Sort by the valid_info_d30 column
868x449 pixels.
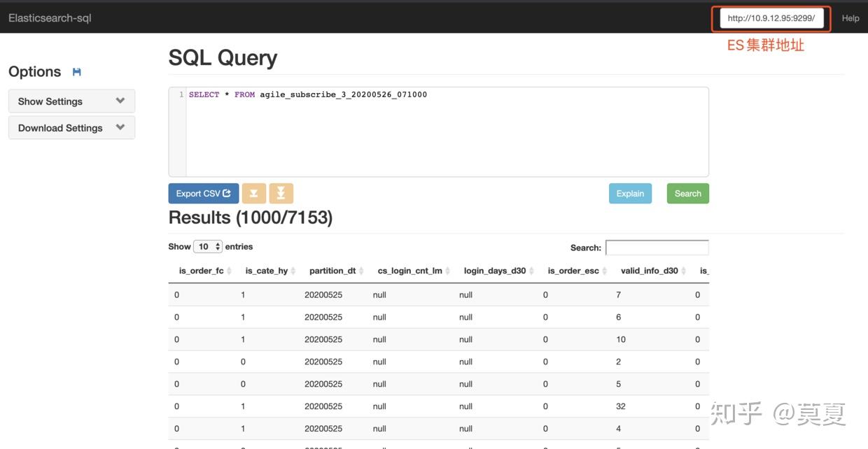tap(654, 271)
